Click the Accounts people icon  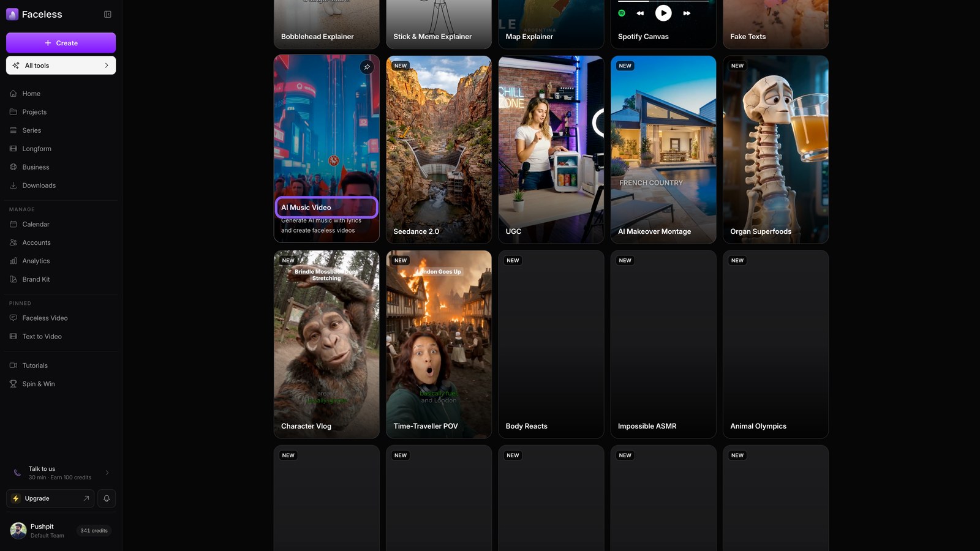click(13, 242)
